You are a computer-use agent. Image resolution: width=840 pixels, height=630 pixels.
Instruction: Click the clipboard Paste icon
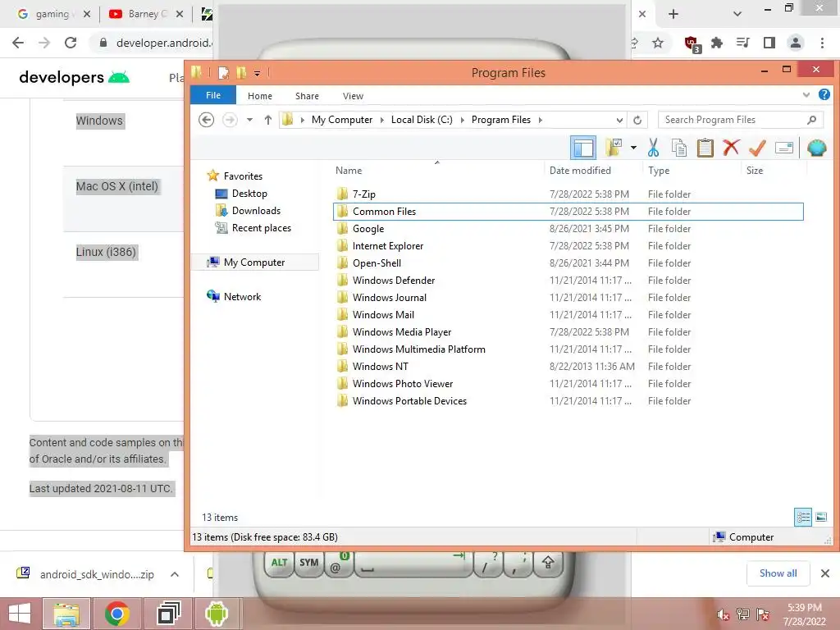[705, 148]
